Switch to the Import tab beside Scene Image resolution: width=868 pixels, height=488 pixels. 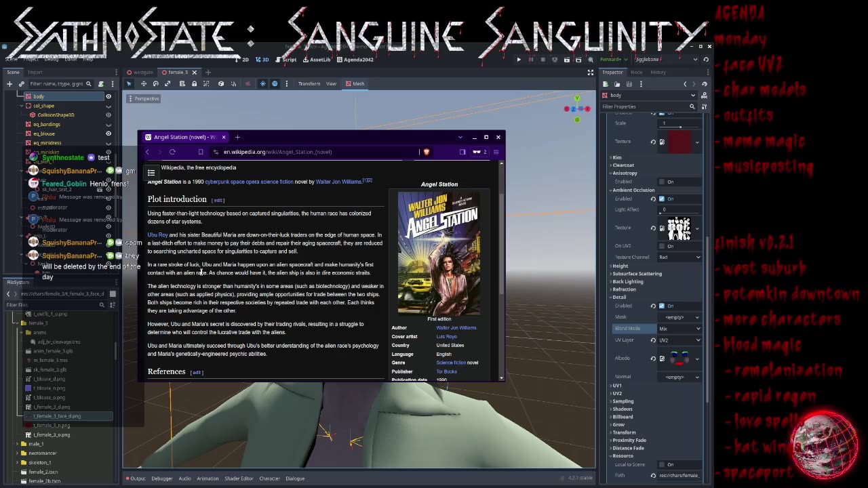tap(35, 72)
